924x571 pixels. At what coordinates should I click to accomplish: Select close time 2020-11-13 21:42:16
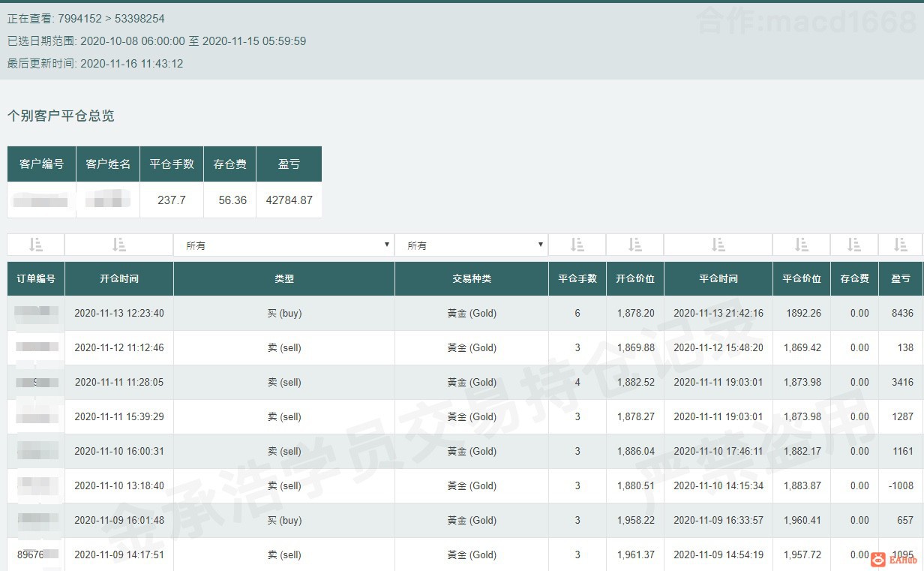(718, 313)
